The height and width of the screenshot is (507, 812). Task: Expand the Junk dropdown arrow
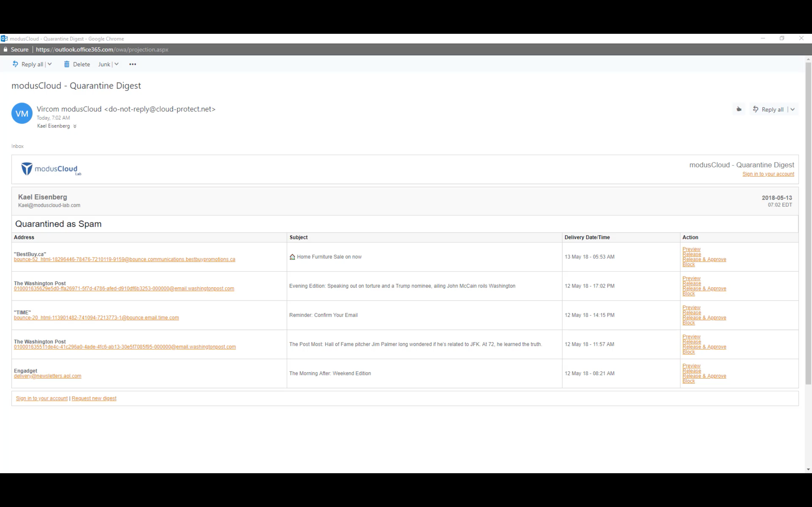click(116, 64)
